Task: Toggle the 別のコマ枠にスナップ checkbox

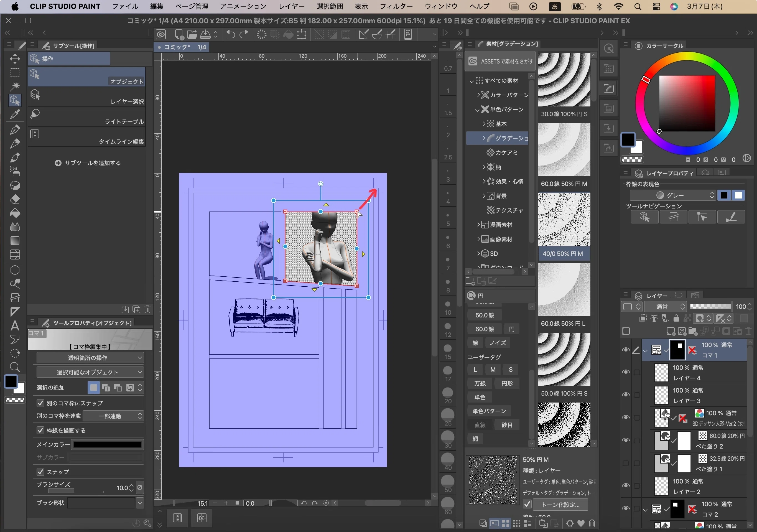Action: pos(40,403)
